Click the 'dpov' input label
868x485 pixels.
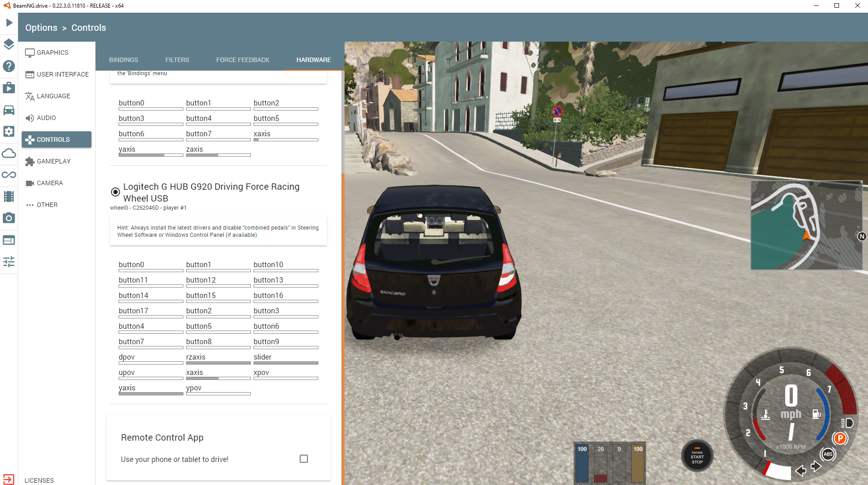(127, 357)
